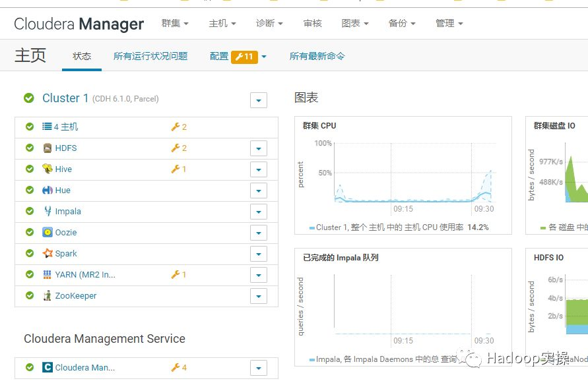
Task: Click the hosts list icon beside 4 主机
Action: click(47, 127)
